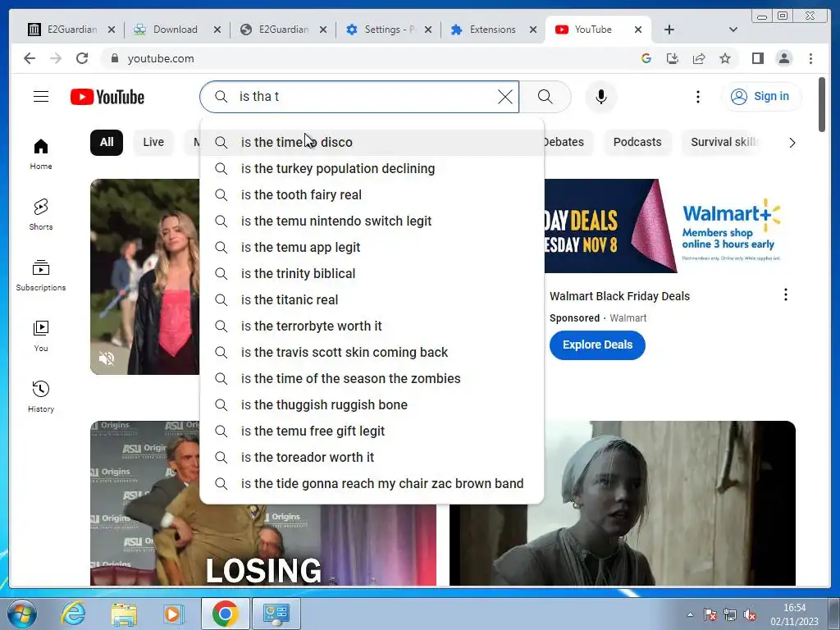The height and width of the screenshot is (630, 840).
Task: Bookmark this page with the star icon
Action: click(x=725, y=58)
